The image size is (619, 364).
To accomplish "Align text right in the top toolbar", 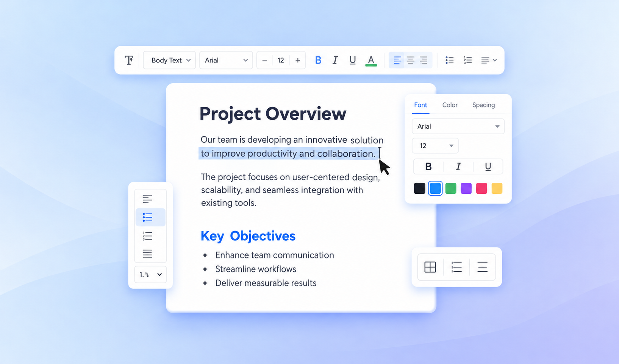I will coord(424,60).
